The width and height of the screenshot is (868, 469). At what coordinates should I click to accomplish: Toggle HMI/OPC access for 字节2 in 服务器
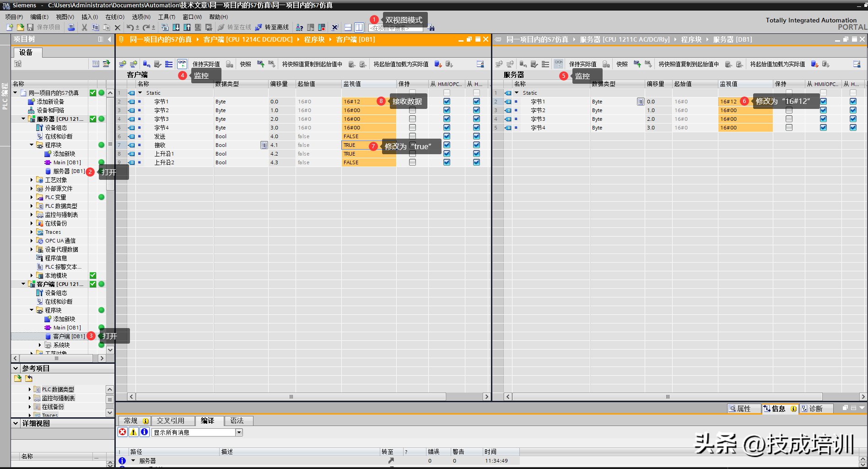click(823, 110)
